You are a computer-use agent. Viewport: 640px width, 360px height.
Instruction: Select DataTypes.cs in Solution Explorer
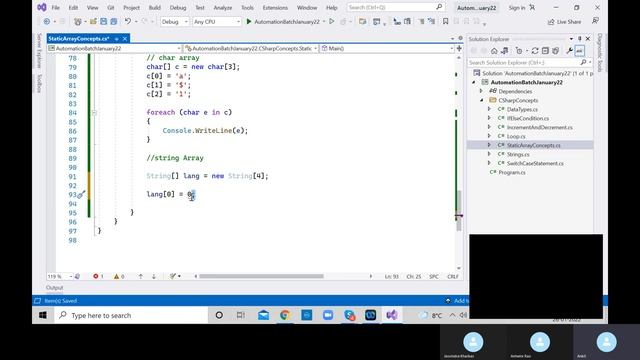point(522,109)
